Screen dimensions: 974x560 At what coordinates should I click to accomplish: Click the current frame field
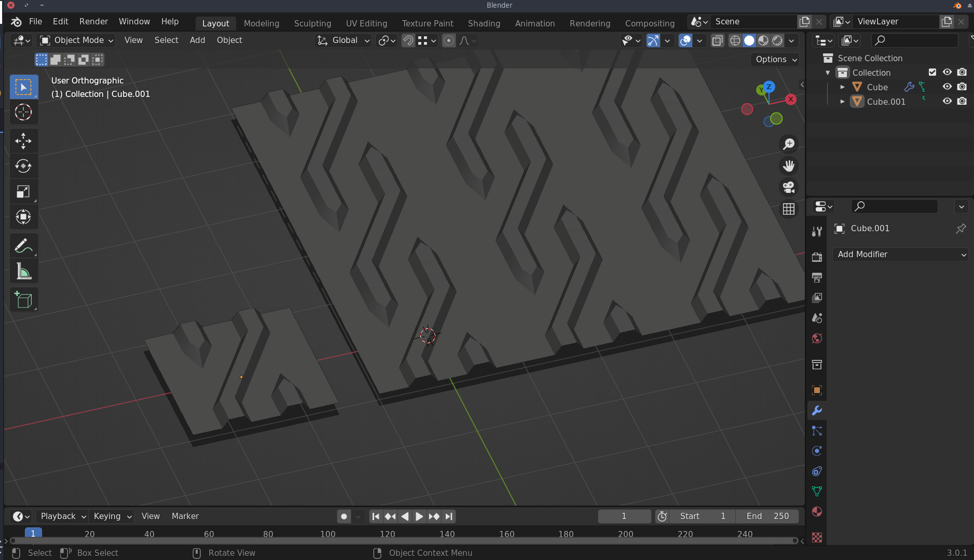coord(624,516)
